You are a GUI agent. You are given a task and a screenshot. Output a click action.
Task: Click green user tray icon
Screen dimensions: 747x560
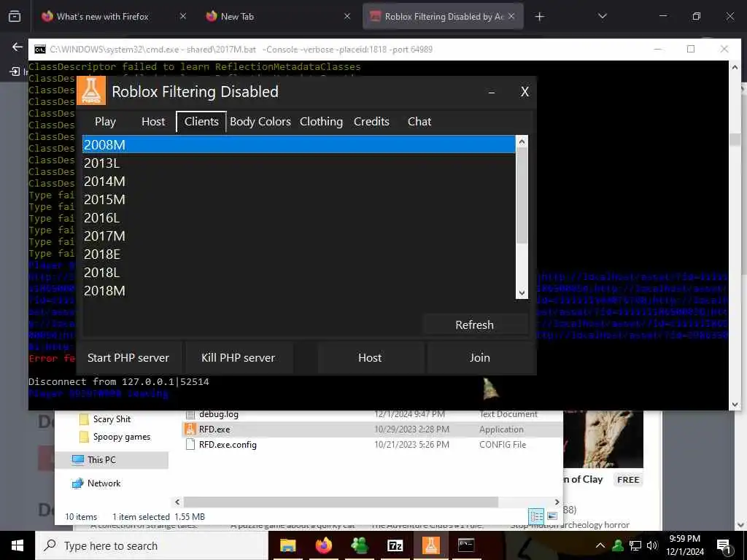618,545
